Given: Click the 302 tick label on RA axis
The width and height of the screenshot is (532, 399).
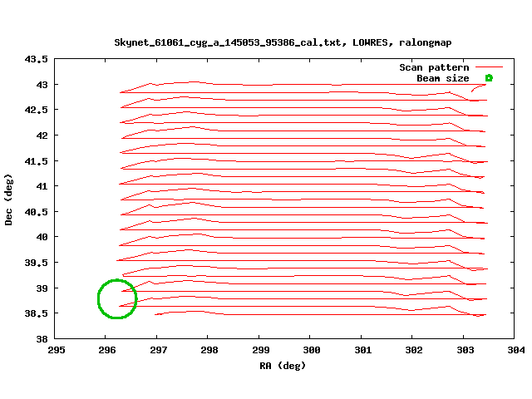Looking at the screenshot, I should [413, 351].
